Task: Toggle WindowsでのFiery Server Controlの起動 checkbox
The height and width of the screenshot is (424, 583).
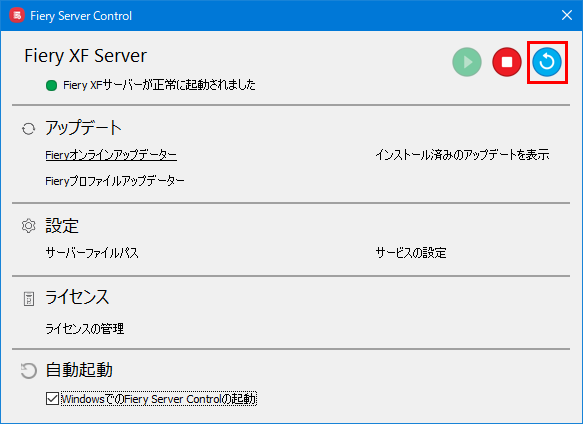Action: pyautogui.click(x=52, y=399)
